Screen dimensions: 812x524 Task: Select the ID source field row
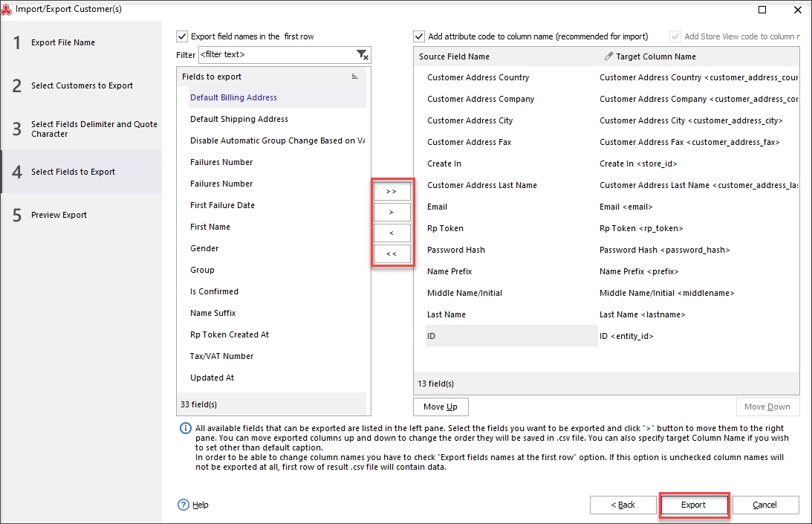512,336
